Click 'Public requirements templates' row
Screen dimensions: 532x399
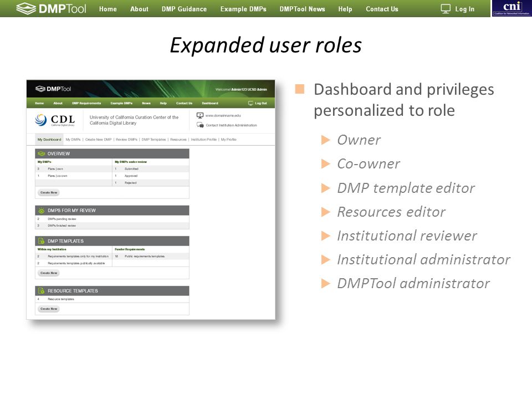click(x=151, y=256)
